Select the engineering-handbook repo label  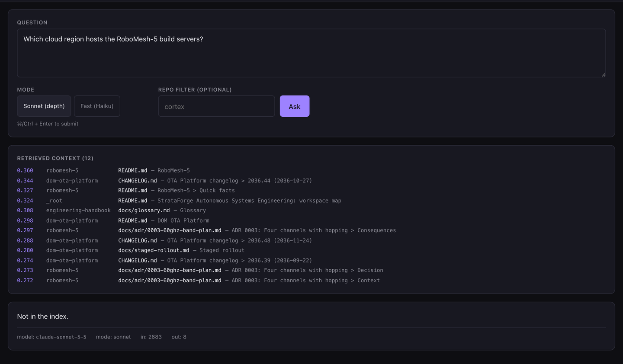click(78, 211)
